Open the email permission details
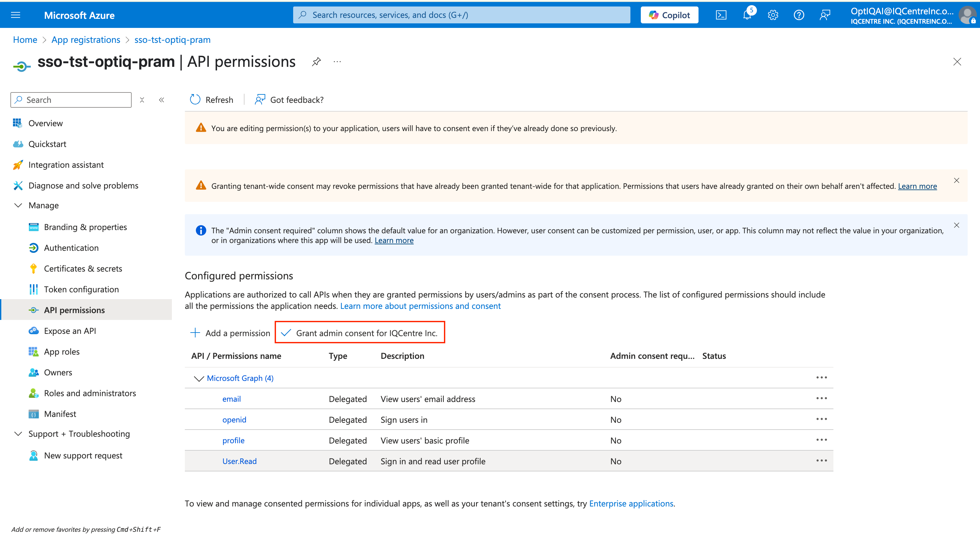 [231, 398]
